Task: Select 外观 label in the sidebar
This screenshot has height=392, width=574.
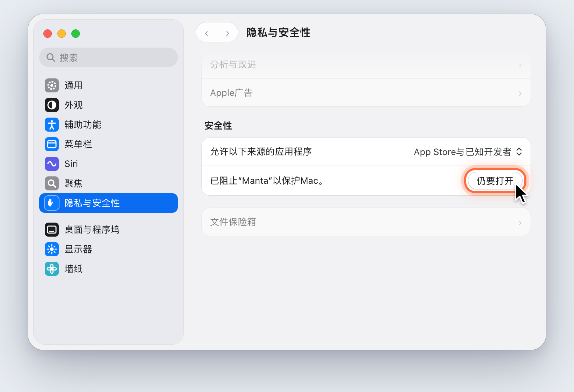Action: (x=74, y=105)
